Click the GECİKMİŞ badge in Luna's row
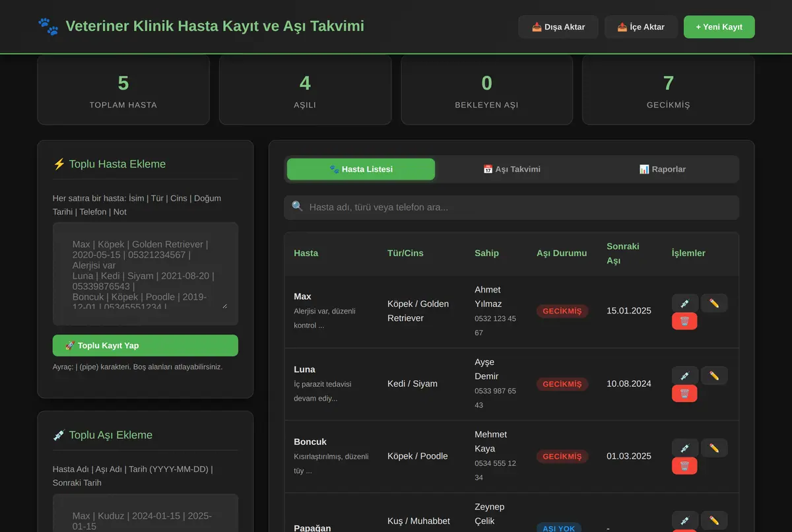The height and width of the screenshot is (532, 792). click(x=562, y=383)
